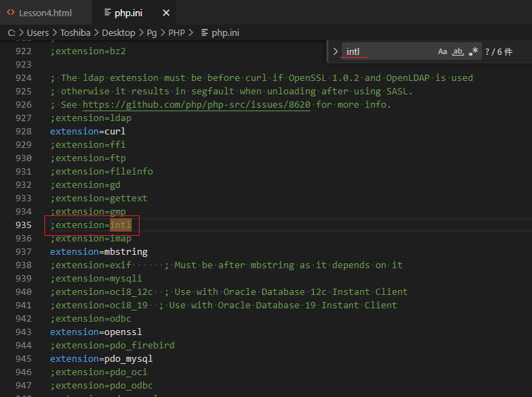Screen dimensions: 532x397
Task: Click the extension=mbstring line
Action: click(x=99, y=252)
